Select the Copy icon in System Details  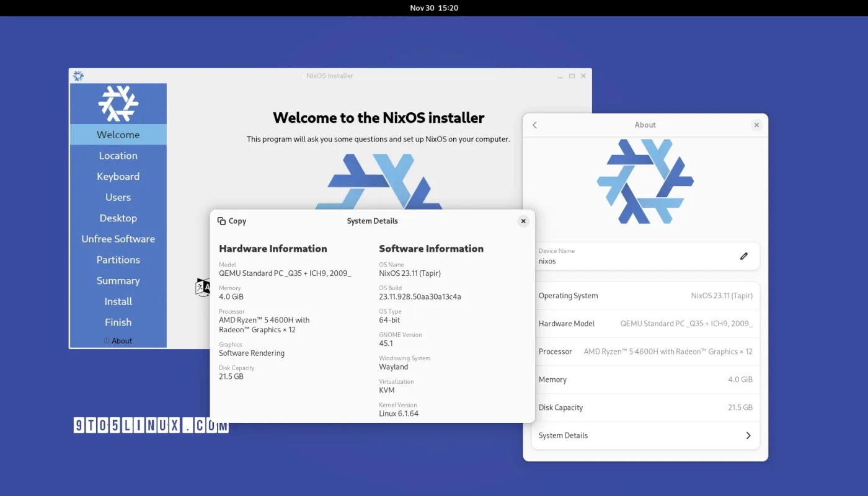221,221
